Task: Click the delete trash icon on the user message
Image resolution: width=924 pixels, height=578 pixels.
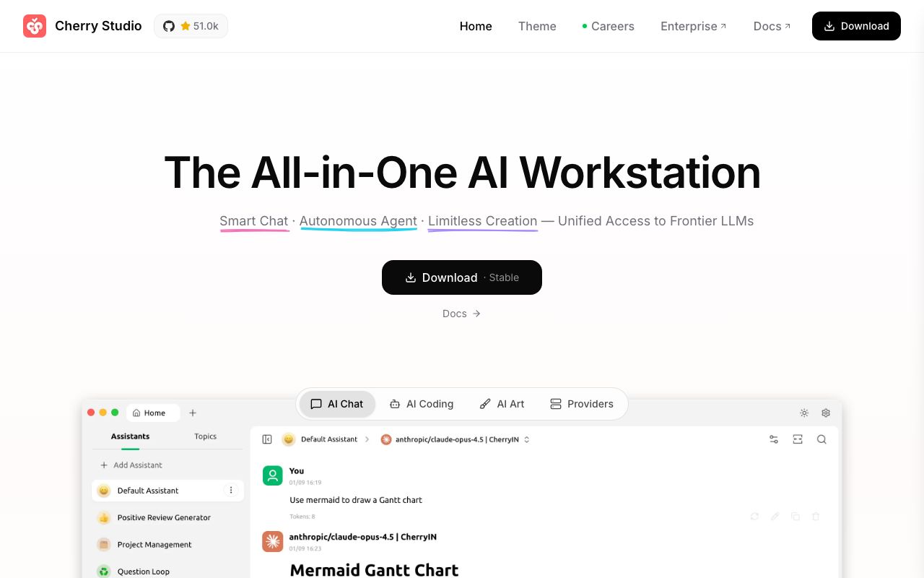Action: (x=816, y=517)
